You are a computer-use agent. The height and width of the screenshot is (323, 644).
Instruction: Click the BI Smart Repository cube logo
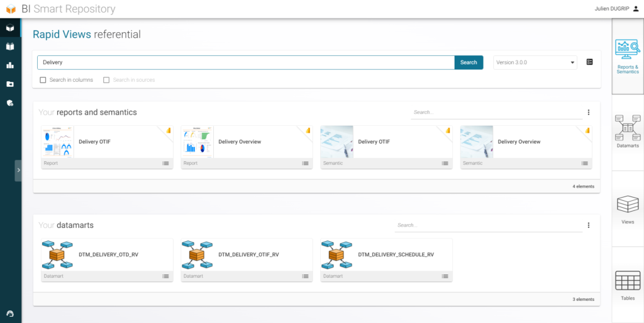(11, 9)
